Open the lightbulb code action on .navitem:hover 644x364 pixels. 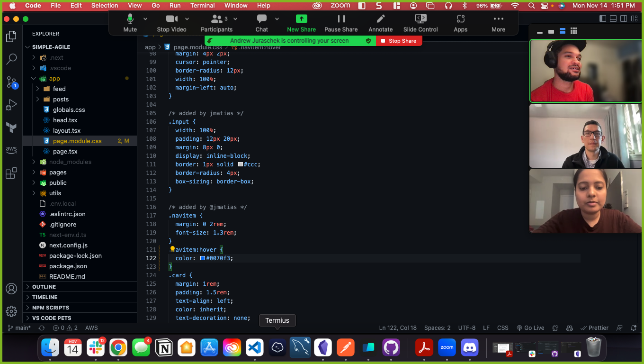click(172, 249)
